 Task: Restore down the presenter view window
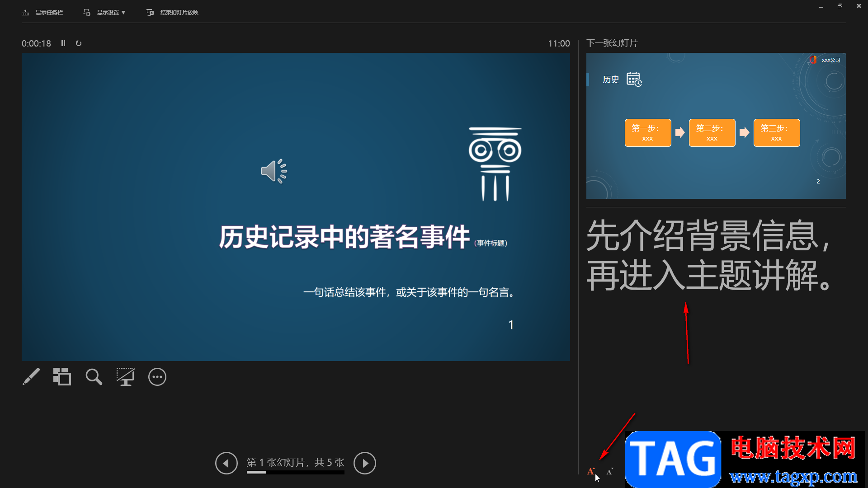pos(840,6)
